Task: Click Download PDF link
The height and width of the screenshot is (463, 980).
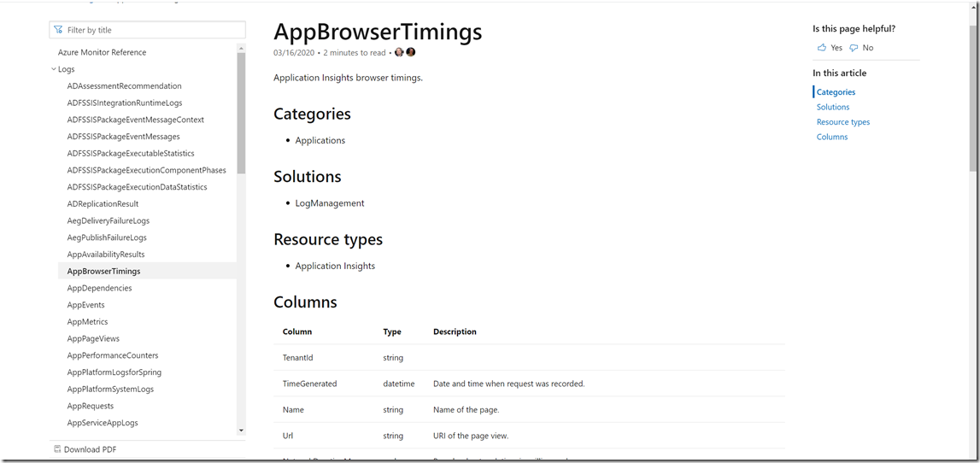Action: (90, 450)
